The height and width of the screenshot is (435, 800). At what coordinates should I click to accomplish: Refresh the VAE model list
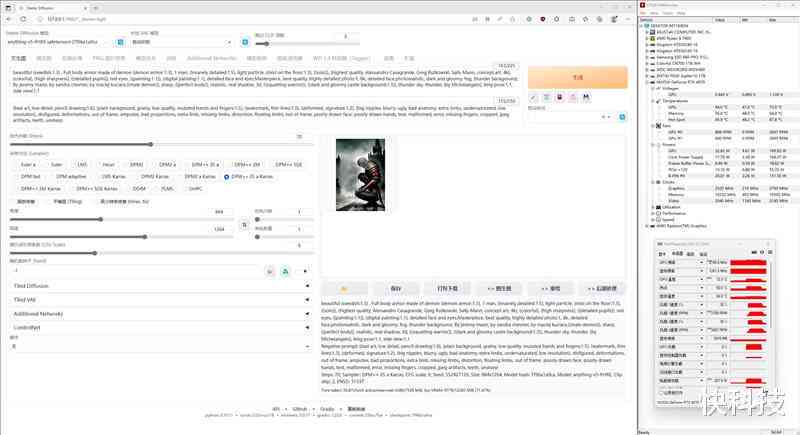[245, 42]
